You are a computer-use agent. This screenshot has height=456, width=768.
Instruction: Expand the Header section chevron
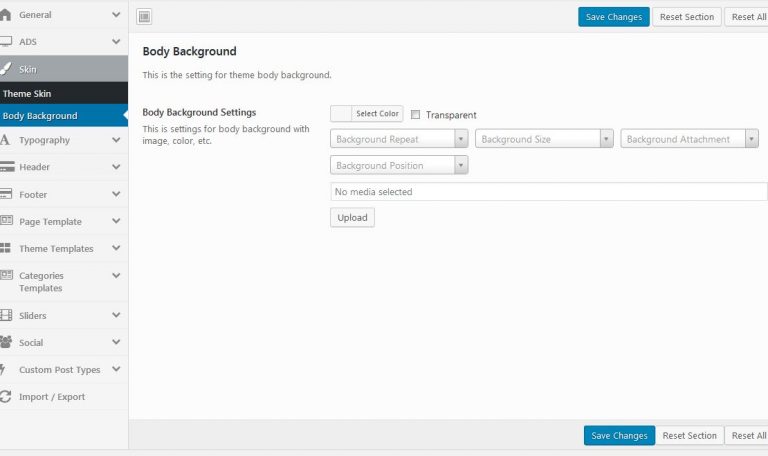pyautogui.click(x=116, y=167)
